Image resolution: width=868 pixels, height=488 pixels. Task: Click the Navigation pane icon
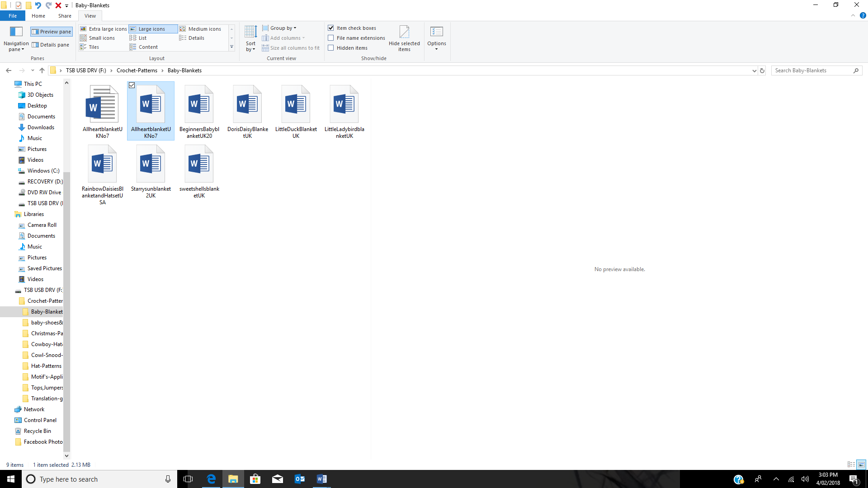[16, 32]
